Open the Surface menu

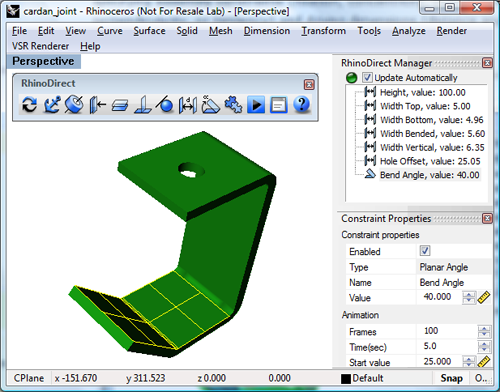click(149, 31)
